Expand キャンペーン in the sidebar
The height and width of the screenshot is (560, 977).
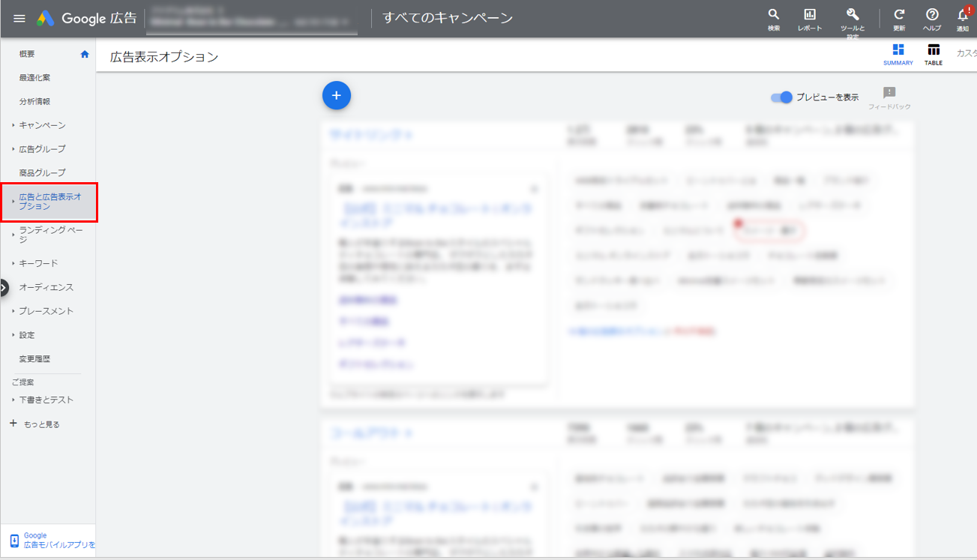(42, 125)
